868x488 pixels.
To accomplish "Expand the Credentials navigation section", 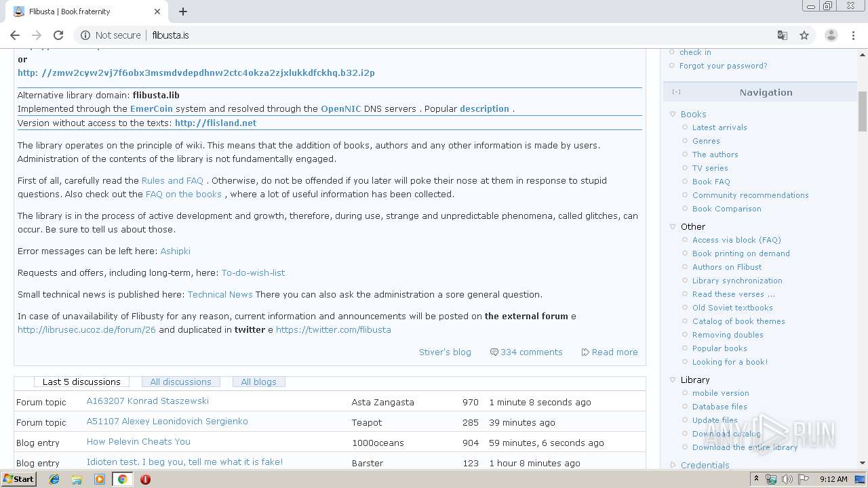I will [x=673, y=466].
